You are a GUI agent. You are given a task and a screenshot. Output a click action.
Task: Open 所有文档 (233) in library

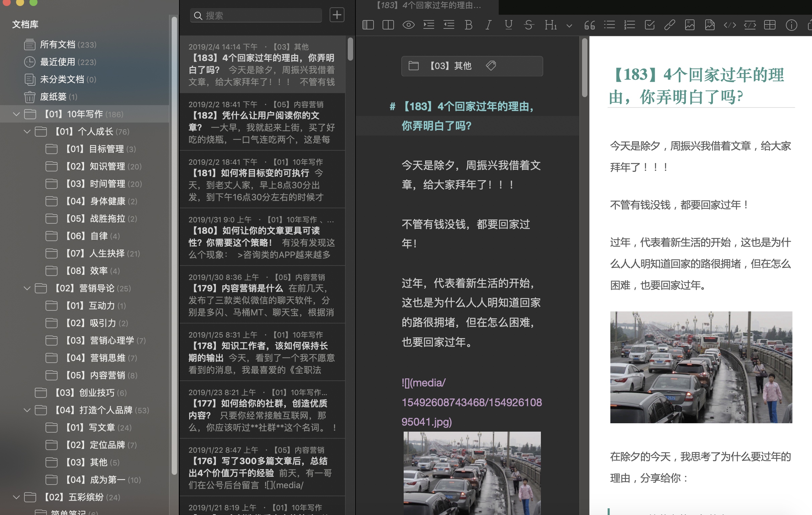pyautogui.click(x=84, y=45)
